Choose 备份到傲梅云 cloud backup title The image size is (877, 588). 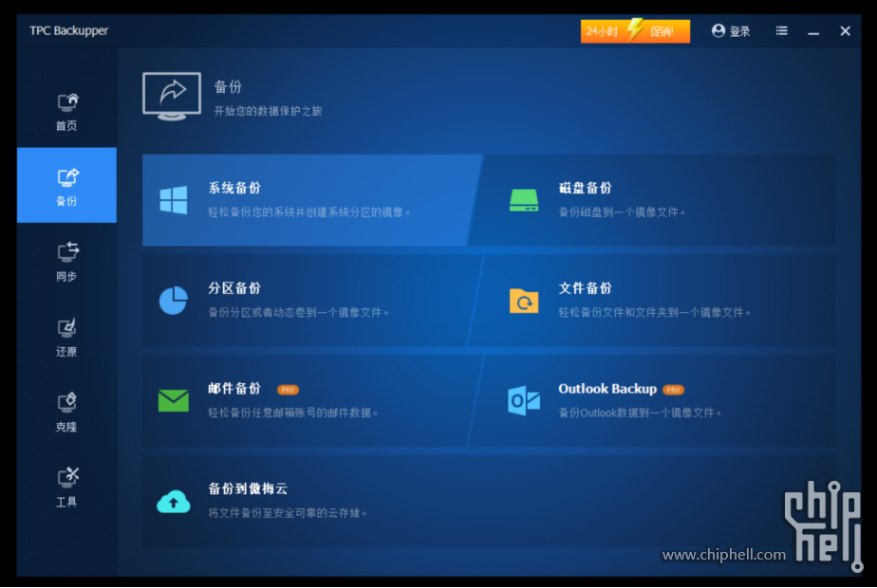(x=248, y=488)
